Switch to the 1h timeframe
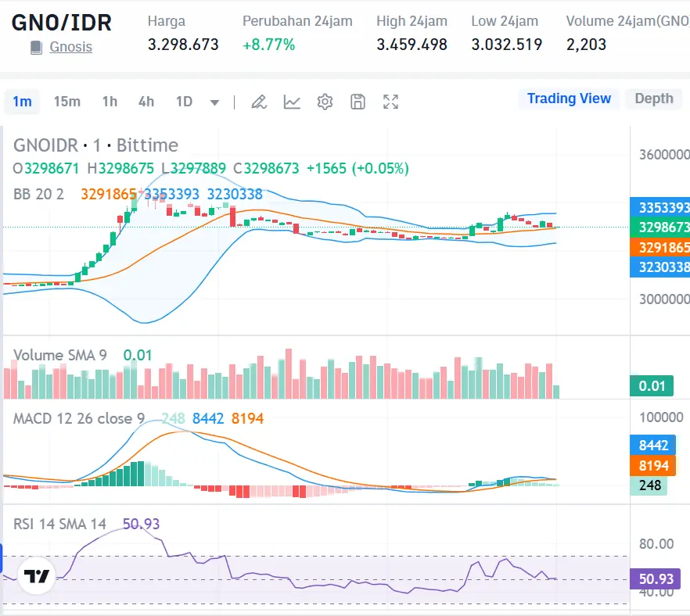Screen dimensions: 690x616 110,102
